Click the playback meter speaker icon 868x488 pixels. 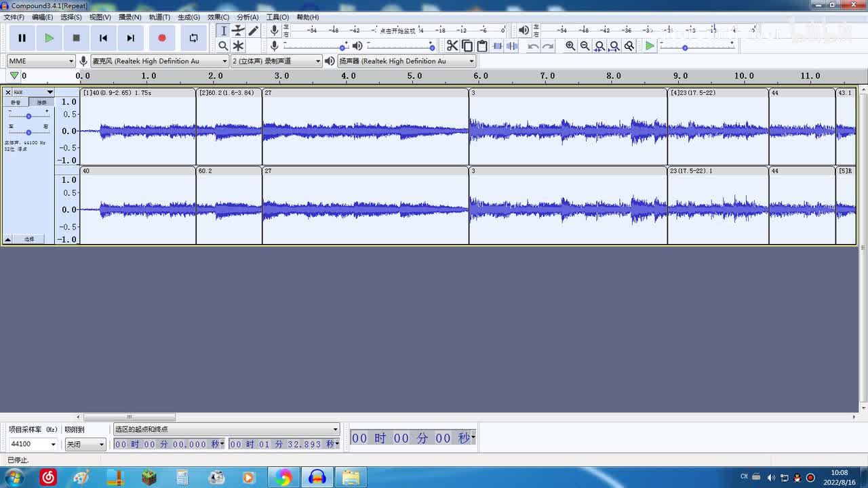(524, 30)
